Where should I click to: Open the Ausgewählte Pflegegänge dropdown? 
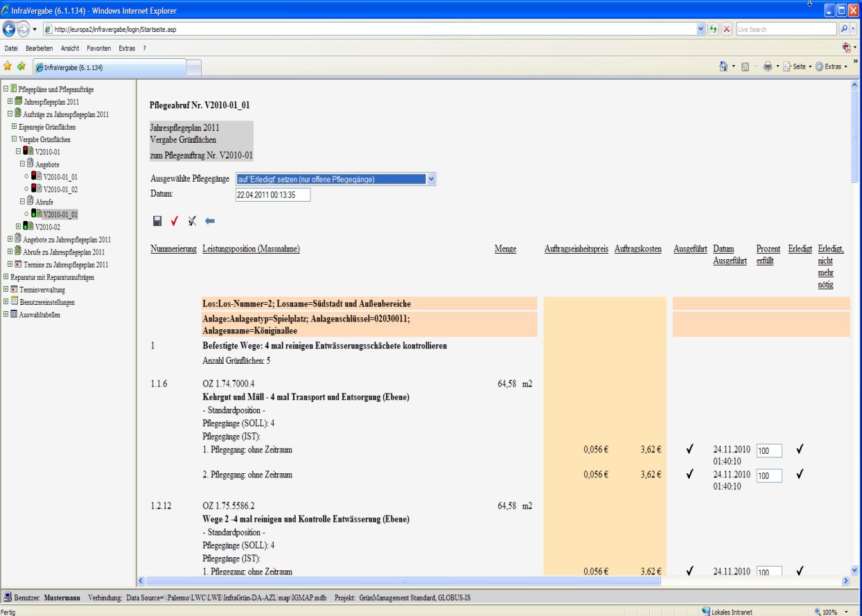(x=431, y=179)
